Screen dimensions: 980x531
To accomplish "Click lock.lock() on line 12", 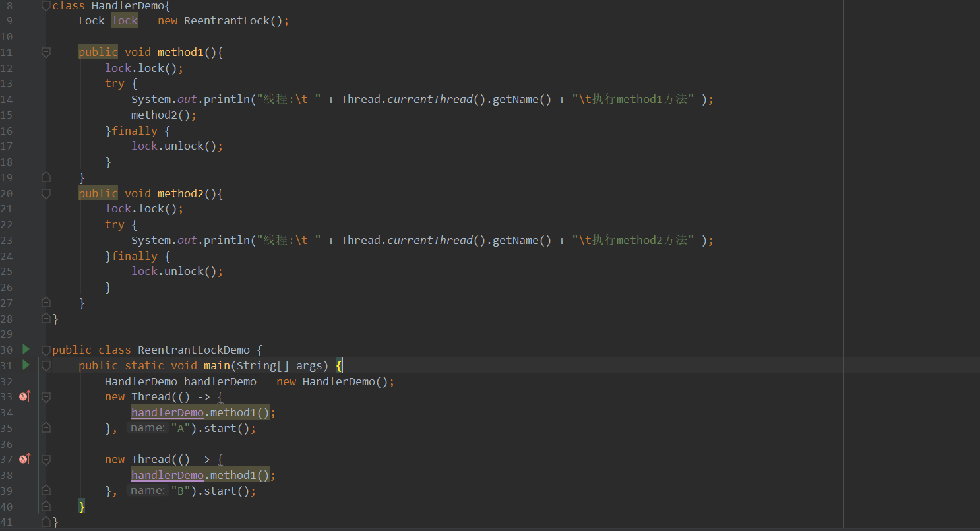I will (141, 68).
